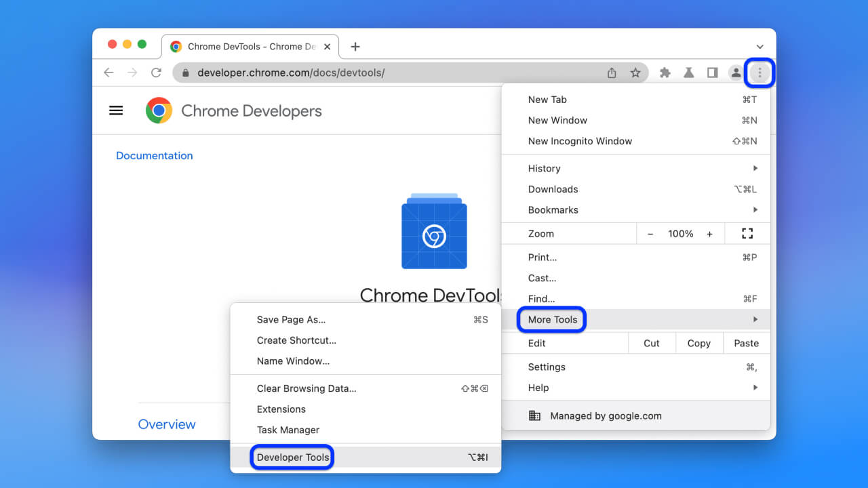
Task: Expand the Help submenu
Action: tap(636, 388)
